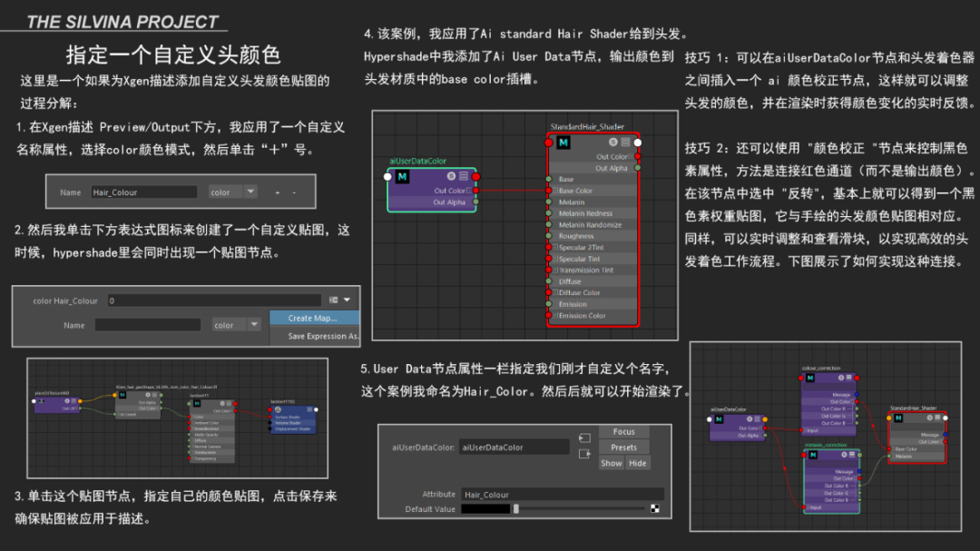Click the Melanin Randomize input port

(x=549, y=224)
